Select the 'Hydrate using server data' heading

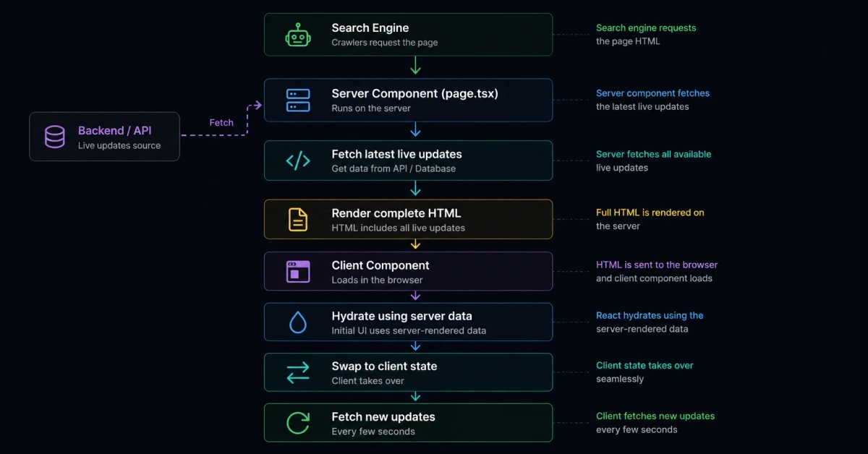coord(402,316)
